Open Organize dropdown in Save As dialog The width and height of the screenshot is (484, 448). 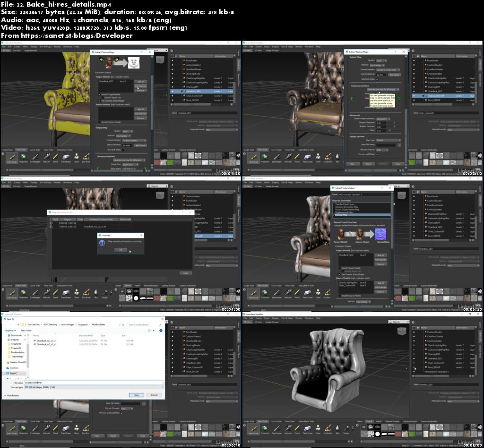click(x=10, y=331)
